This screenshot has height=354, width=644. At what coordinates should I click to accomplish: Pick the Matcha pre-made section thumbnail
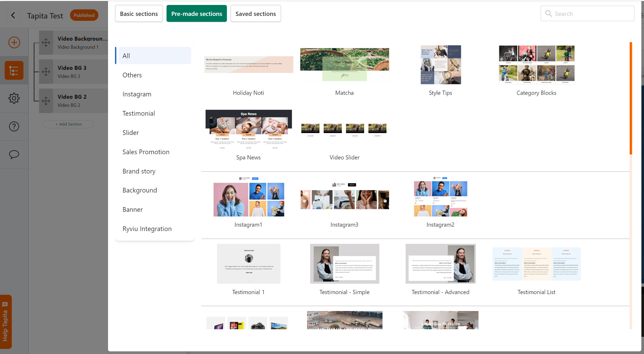pos(345,64)
